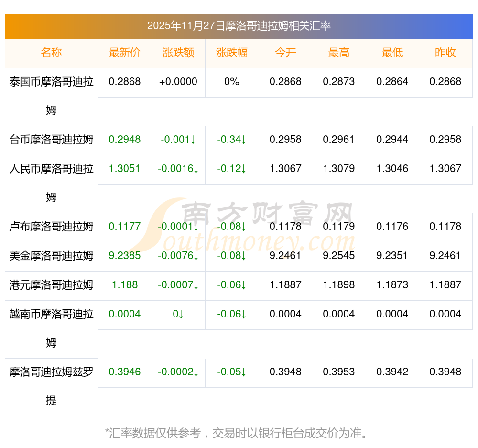Click the 摩洛哥迪拉姆兹罗提 row name
Screen dimensions: 478x448
(51, 386)
